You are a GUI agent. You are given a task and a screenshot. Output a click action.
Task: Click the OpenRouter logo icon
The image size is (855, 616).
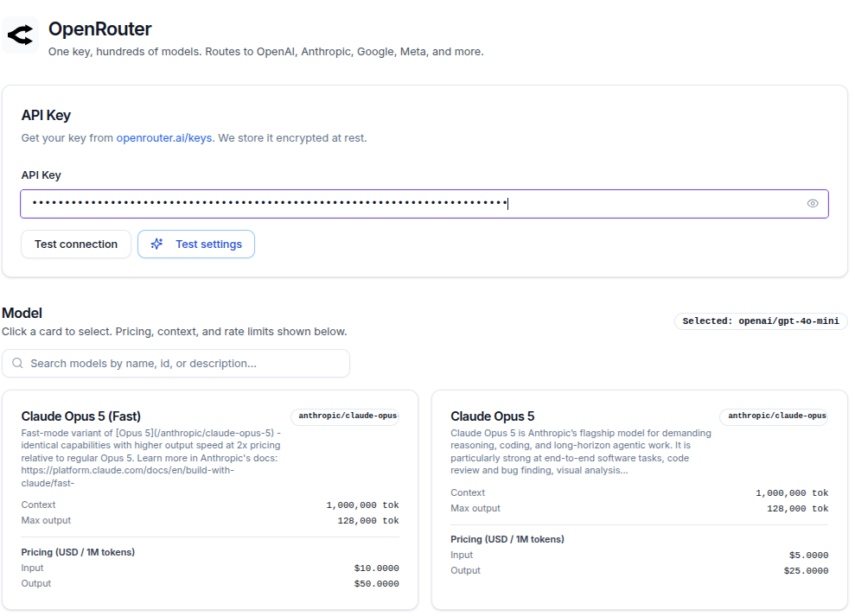pyautogui.click(x=20, y=35)
